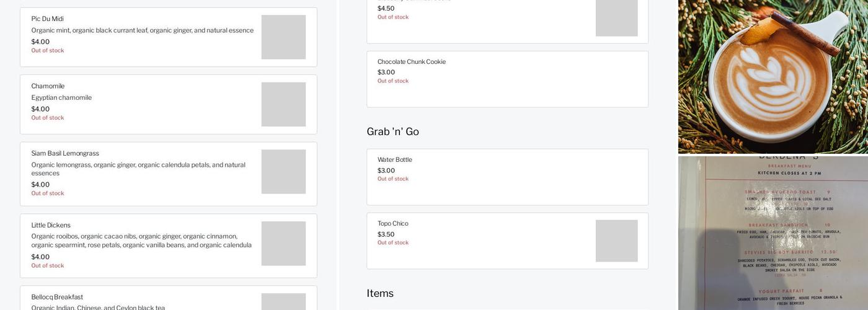Image resolution: width=868 pixels, height=310 pixels.
Task: Click the Grab 'n' Go section heading
Action: [392, 131]
